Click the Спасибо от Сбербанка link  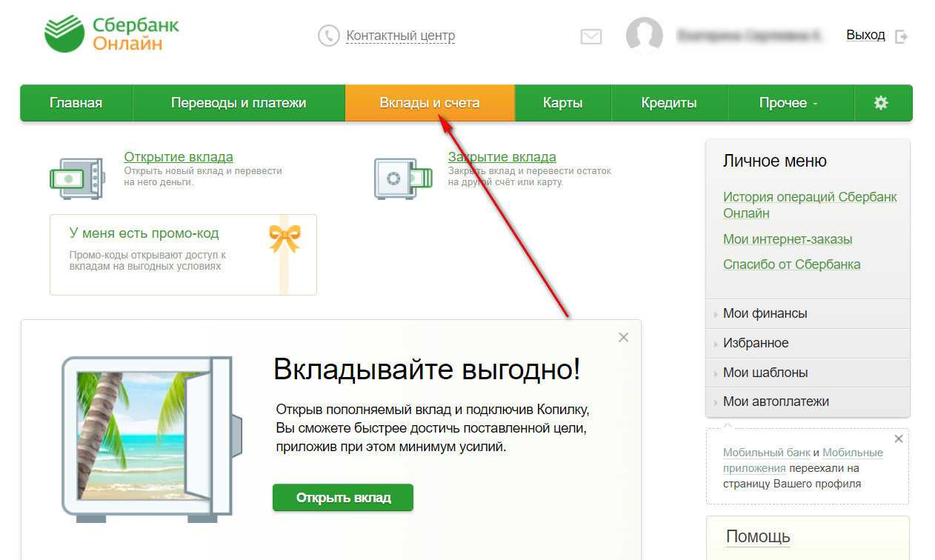(792, 264)
